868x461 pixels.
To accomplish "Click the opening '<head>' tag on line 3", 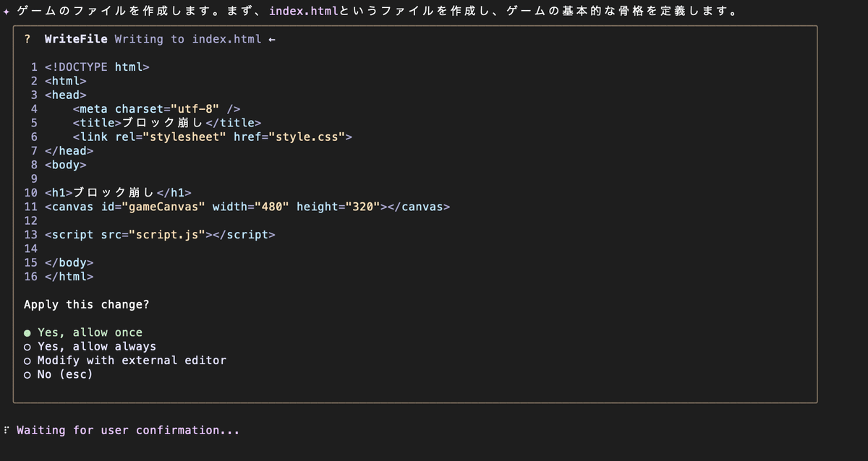I will pos(66,95).
